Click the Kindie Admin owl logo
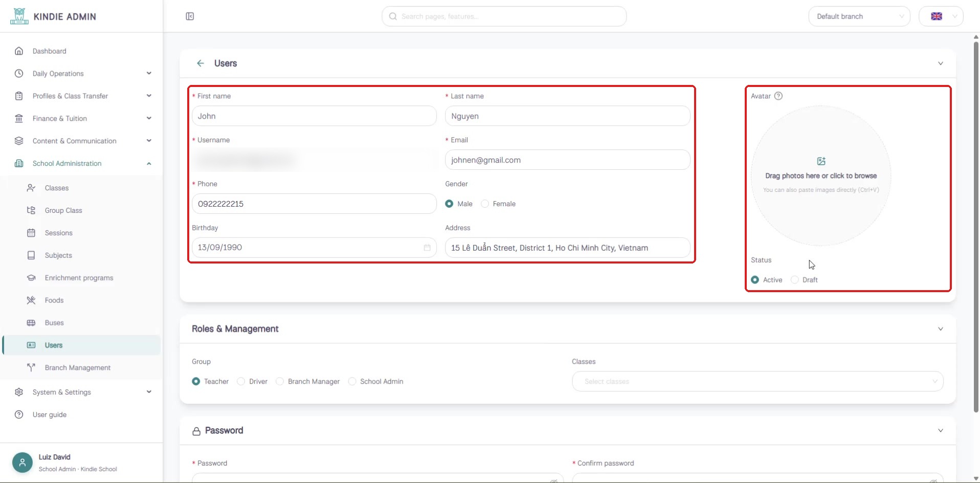980x483 pixels. click(19, 16)
